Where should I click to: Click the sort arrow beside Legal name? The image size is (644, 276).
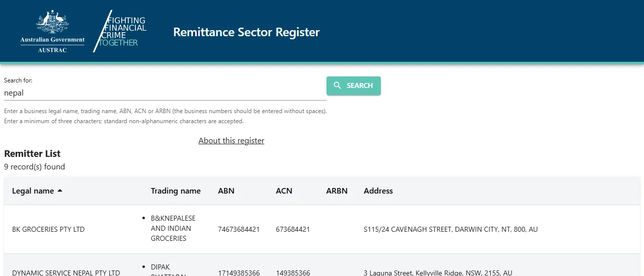[x=60, y=191]
